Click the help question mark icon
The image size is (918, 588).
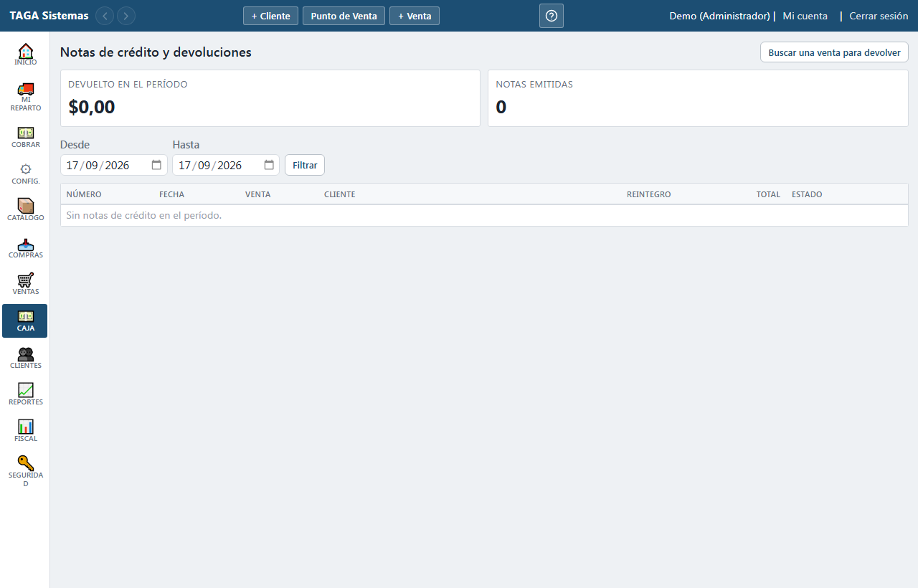[552, 16]
